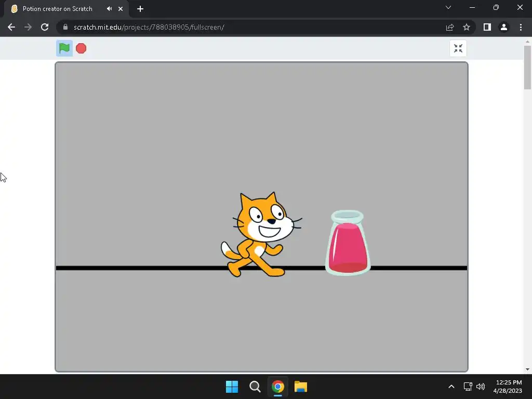
Task: Exit fullscreen mode using the collapse icon
Action: coord(458,48)
